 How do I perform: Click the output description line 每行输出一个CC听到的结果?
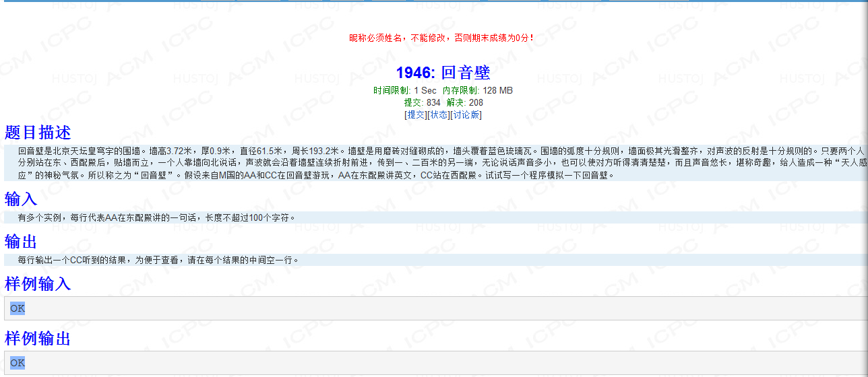(x=158, y=260)
